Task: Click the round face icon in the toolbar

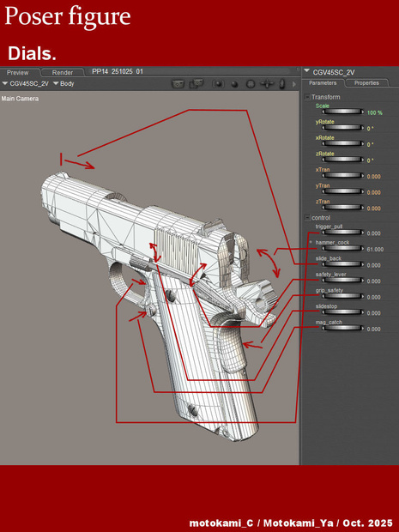Action: (251, 84)
